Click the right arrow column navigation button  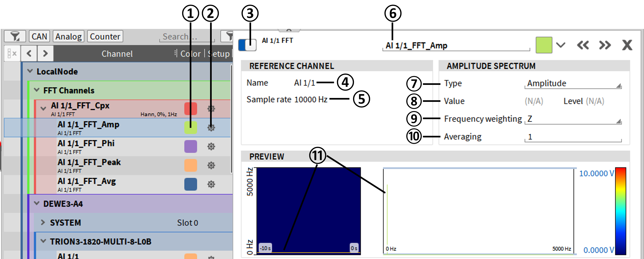coord(45,53)
